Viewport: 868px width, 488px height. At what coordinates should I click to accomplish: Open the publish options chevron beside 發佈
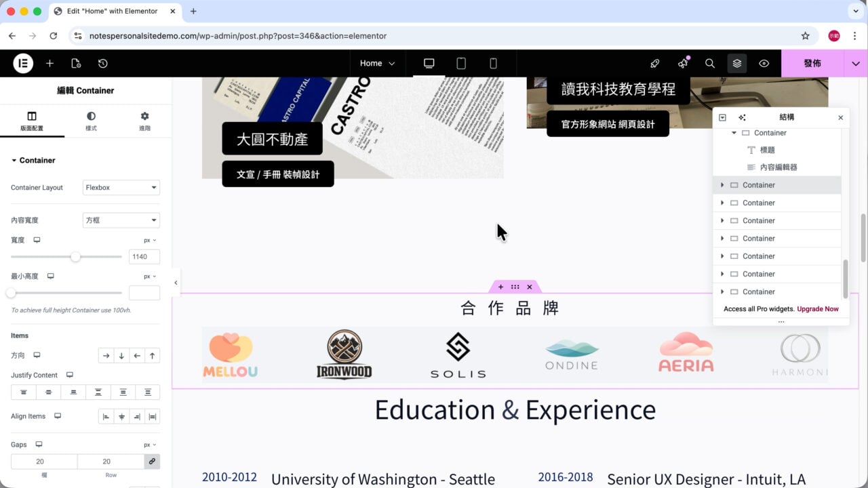pyautogui.click(x=856, y=63)
